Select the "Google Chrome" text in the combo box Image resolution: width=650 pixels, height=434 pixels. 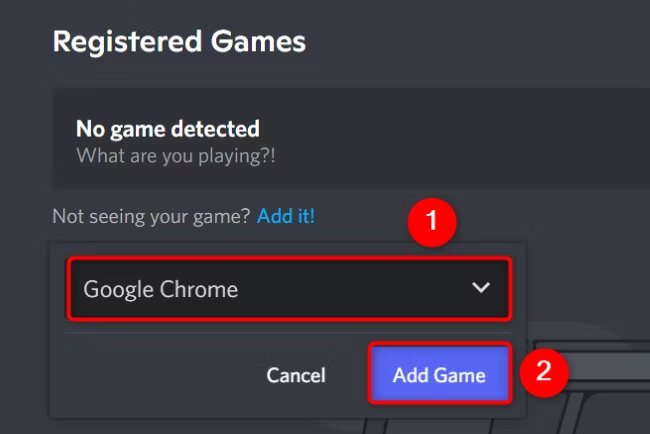(160, 290)
